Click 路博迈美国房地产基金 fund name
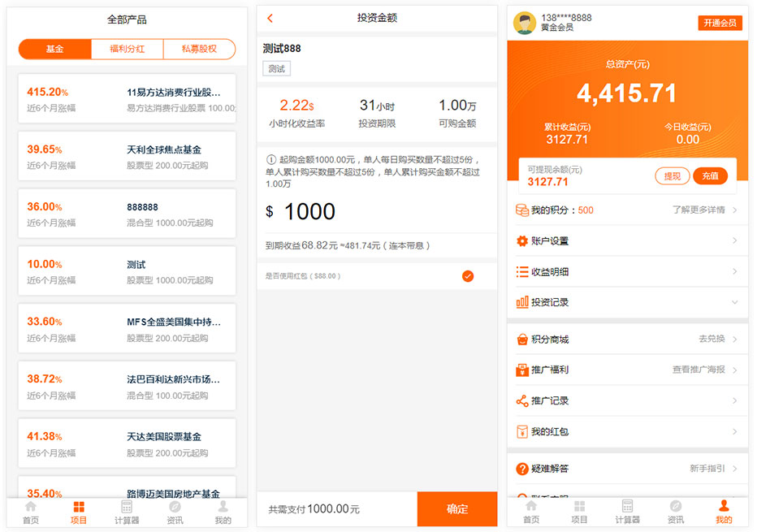The image size is (757, 532). coord(173,493)
